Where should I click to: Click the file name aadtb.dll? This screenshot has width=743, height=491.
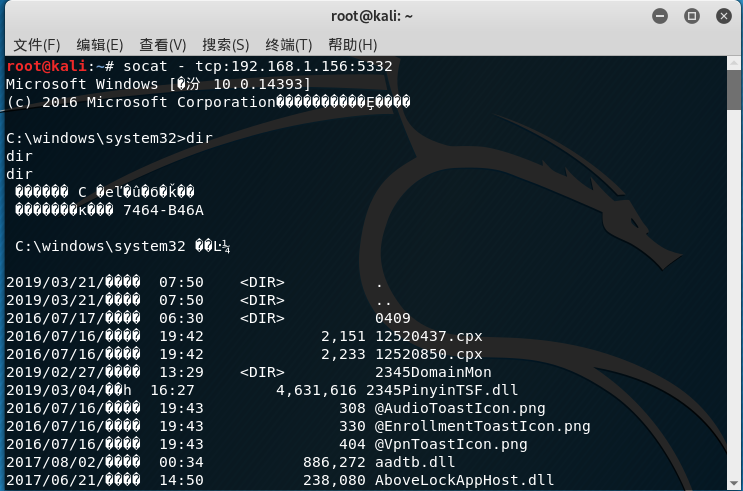coord(415,463)
